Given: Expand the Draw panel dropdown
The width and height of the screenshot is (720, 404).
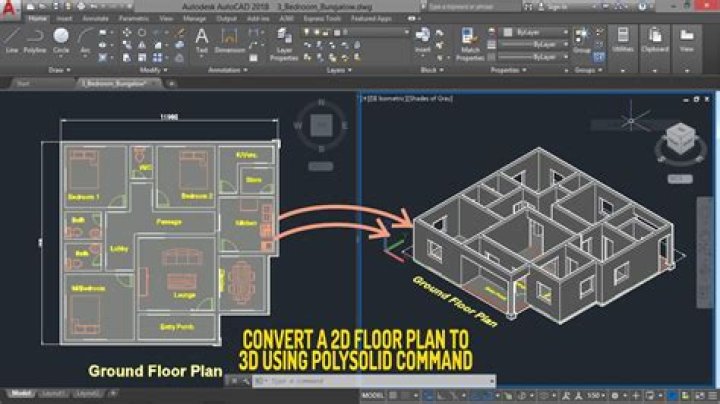Looking at the screenshot, I should [59, 70].
